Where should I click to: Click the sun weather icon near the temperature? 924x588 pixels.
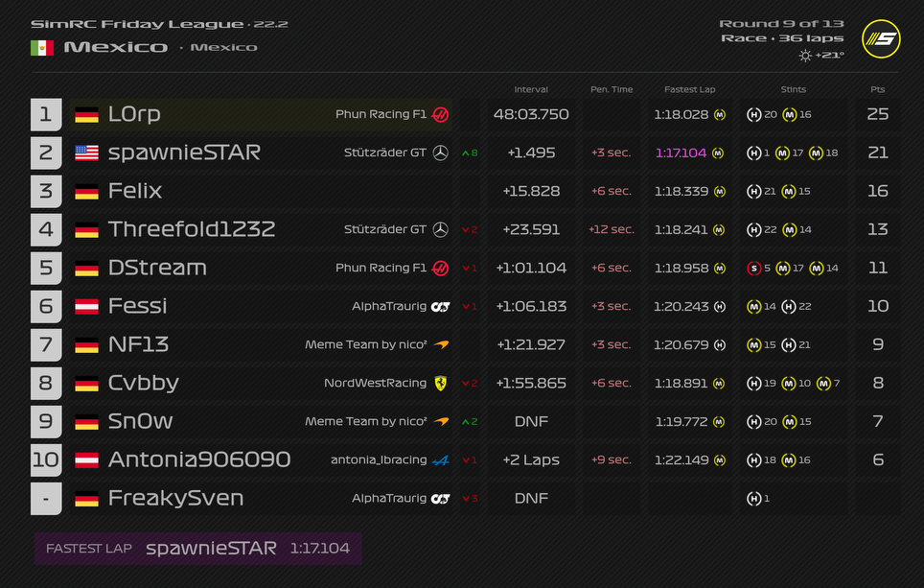[805, 56]
